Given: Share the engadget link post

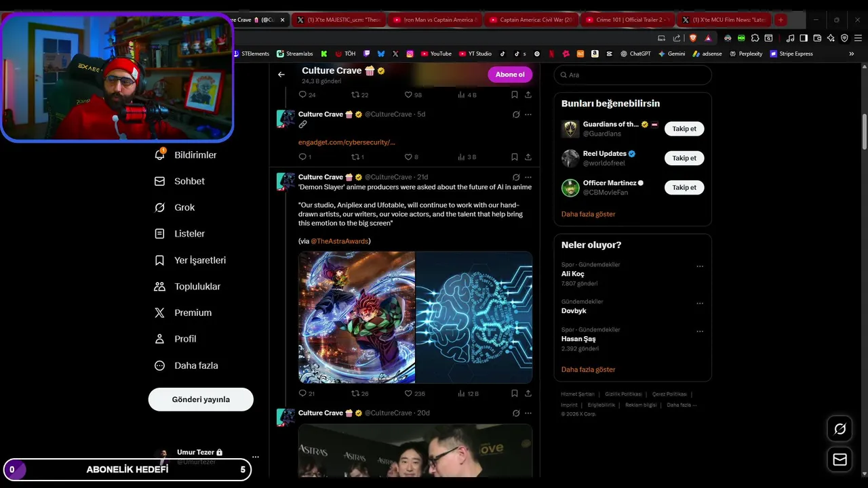Looking at the screenshot, I should tap(528, 157).
